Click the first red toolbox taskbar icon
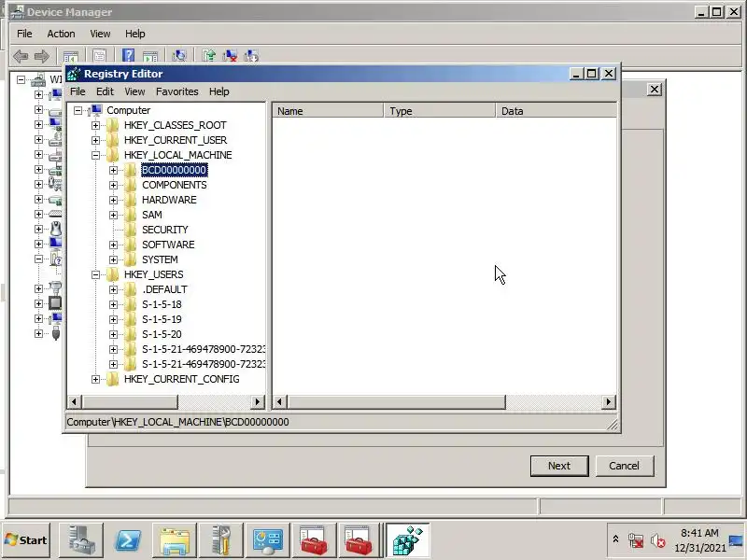This screenshot has width=747, height=560. pos(314,540)
